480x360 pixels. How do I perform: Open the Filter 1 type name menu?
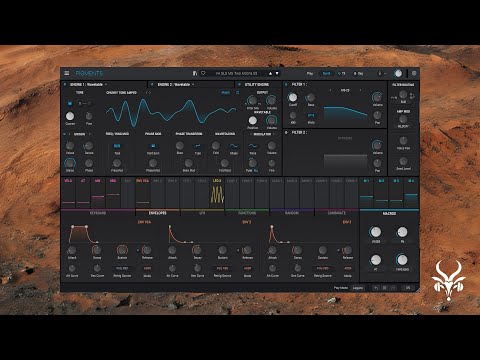coord(345,90)
